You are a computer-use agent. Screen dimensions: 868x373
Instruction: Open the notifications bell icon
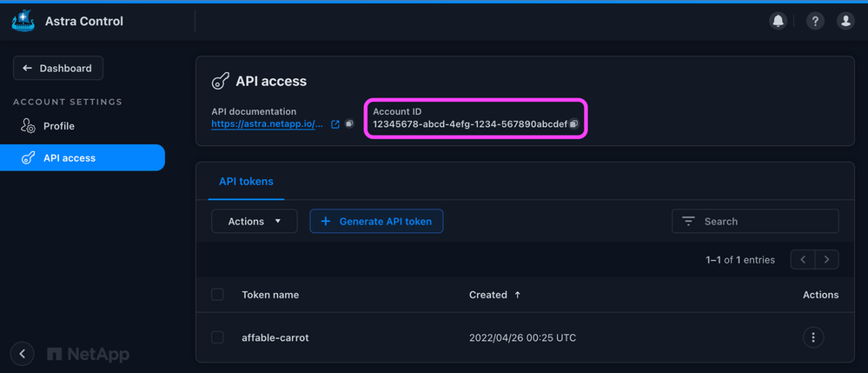(779, 21)
